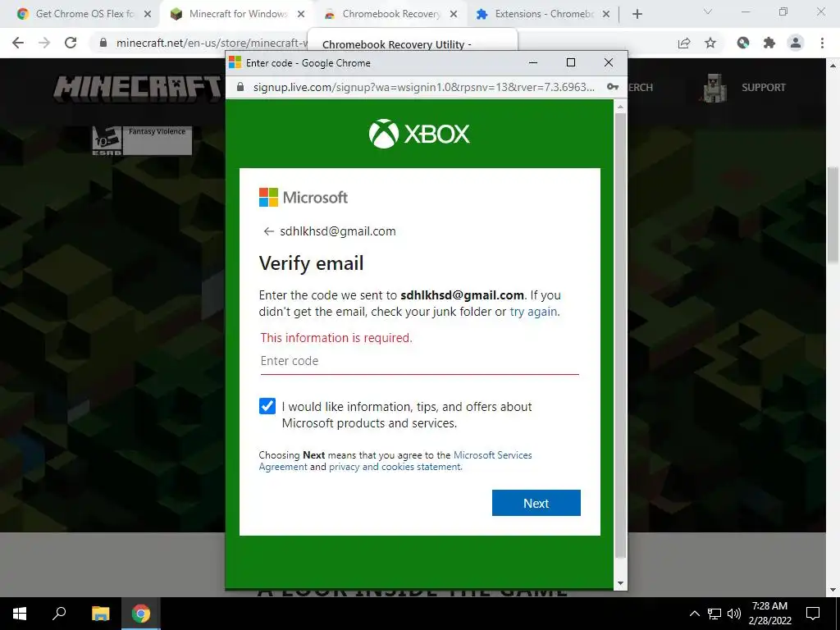Image resolution: width=840 pixels, height=630 pixels.
Task: Uncheck the Microsoft offers checkbox
Action: (x=267, y=406)
